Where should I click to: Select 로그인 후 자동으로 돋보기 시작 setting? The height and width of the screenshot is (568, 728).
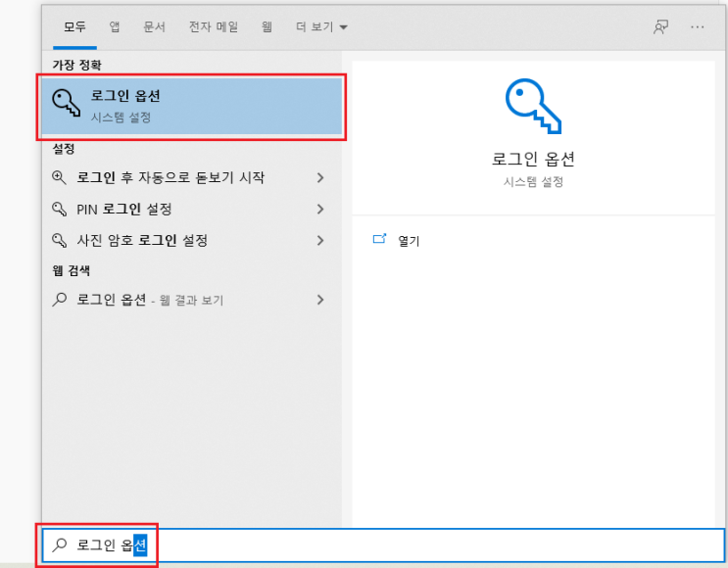[x=192, y=177]
